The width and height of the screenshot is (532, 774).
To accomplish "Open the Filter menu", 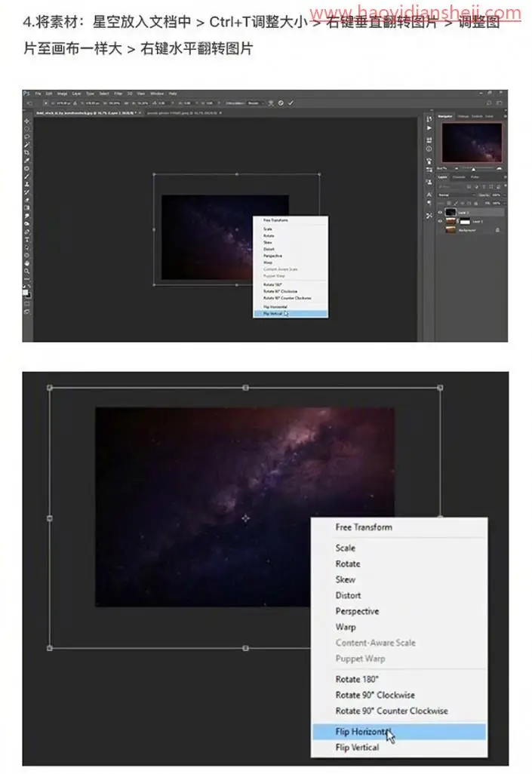I will [x=118, y=94].
